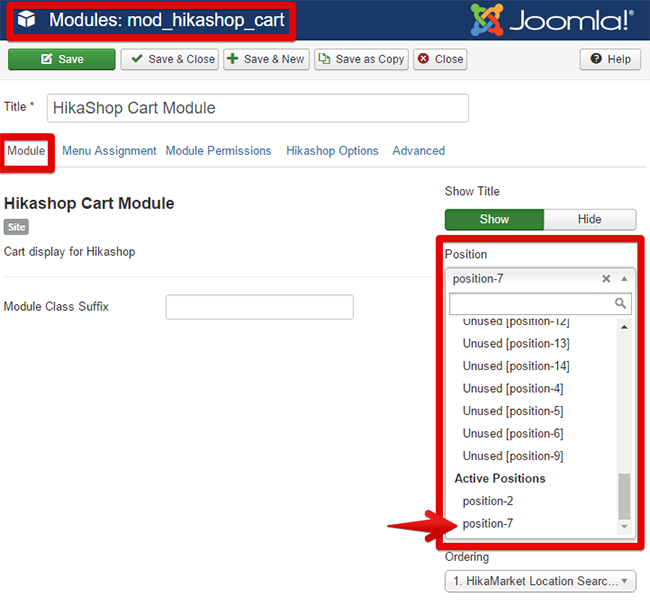Open the Help button
The width and height of the screenshot is (650, 605).
pyautogui.click(x=610, y=59)
